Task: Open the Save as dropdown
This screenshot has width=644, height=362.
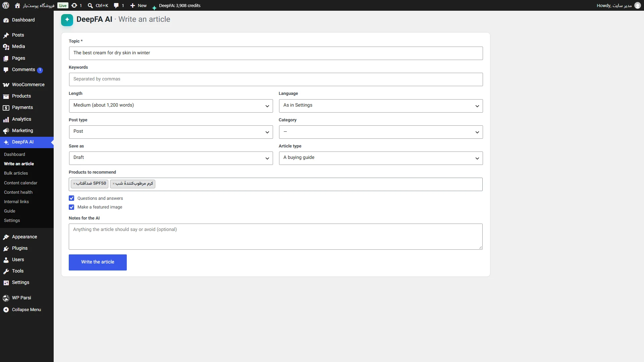Action: (x=171, y=158)
